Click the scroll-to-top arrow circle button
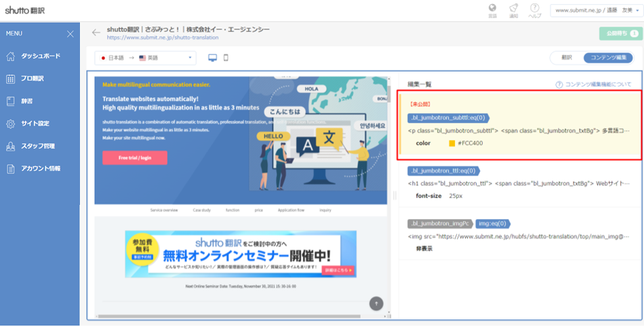Image resolution: width=644 pixels, height=327 pixels. [x=376, y=303]
